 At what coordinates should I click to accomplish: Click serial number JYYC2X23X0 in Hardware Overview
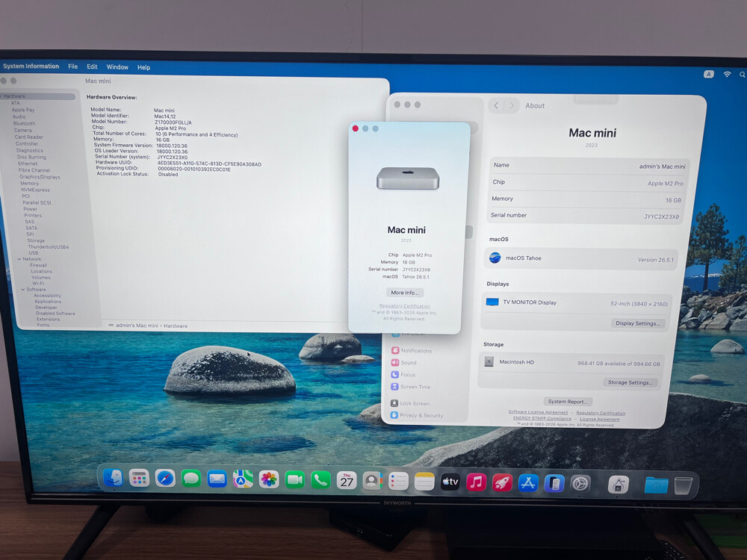pos(173,157)
